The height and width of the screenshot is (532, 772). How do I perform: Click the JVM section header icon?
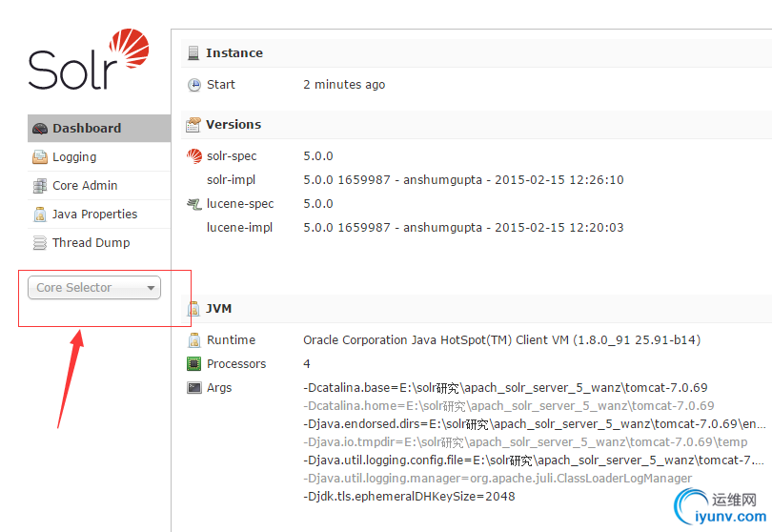pyautogui.click(x=193, y=309)
